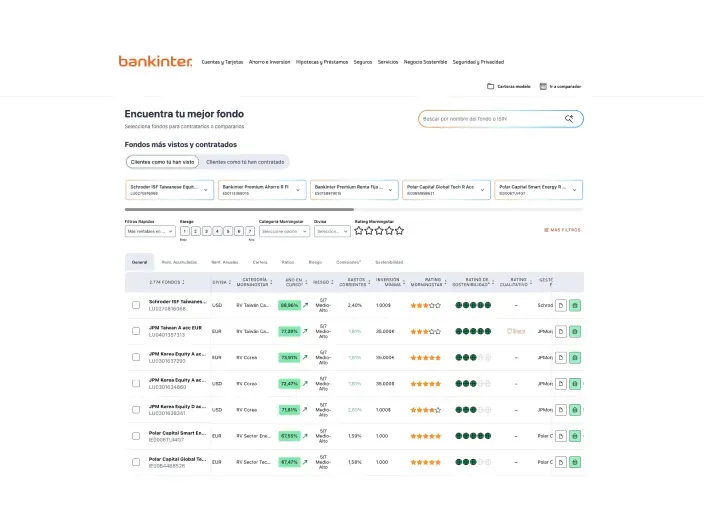Open document icon for JPM Taiwan A acc EUR
The width and height of the screenshot is (704, 528).
coord(561,331)
